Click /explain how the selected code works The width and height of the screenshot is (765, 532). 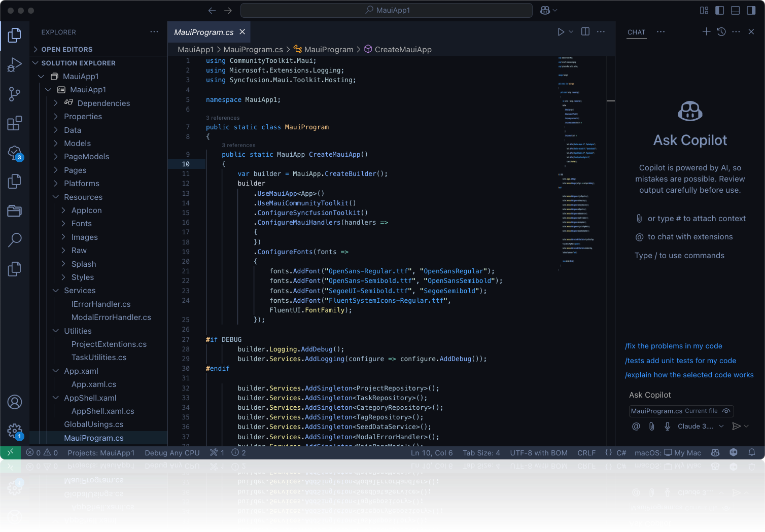689,375
